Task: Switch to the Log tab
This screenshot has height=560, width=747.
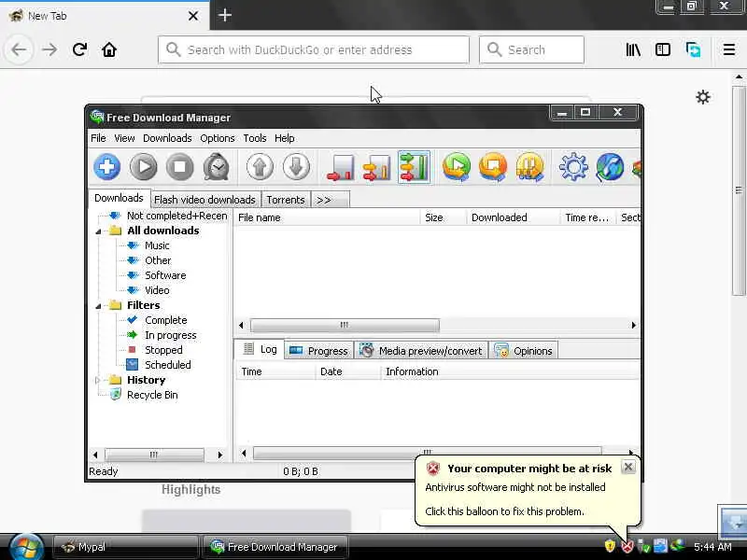Action: 260,349
